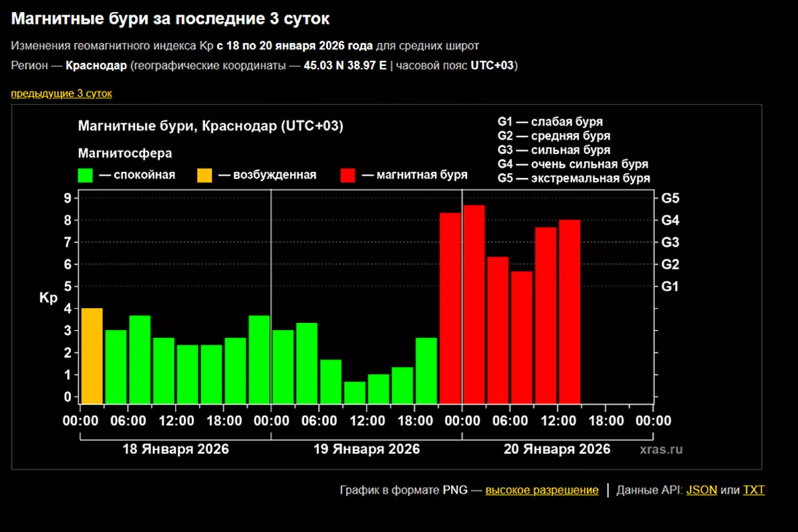
Task: Click the "19 Января 2026" date label
Action: pyautogui.click(x=366, y=449)
